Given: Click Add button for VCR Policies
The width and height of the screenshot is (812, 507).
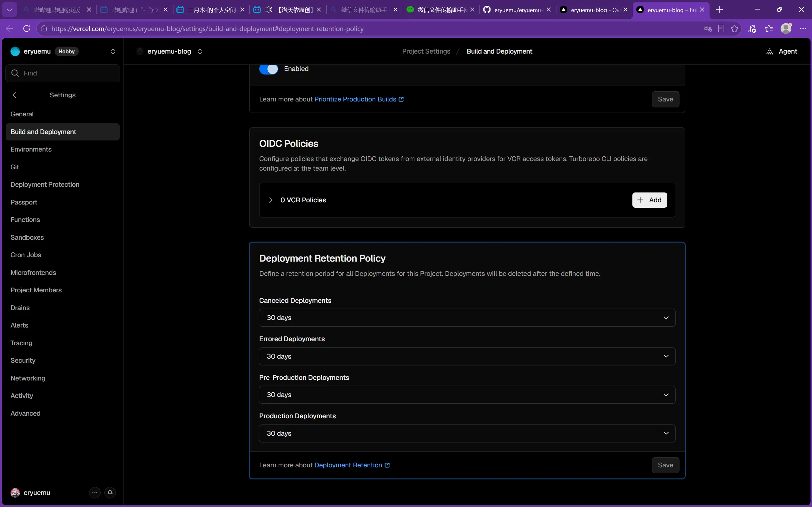Looking at the screenshot, I should tap(649, 200).
